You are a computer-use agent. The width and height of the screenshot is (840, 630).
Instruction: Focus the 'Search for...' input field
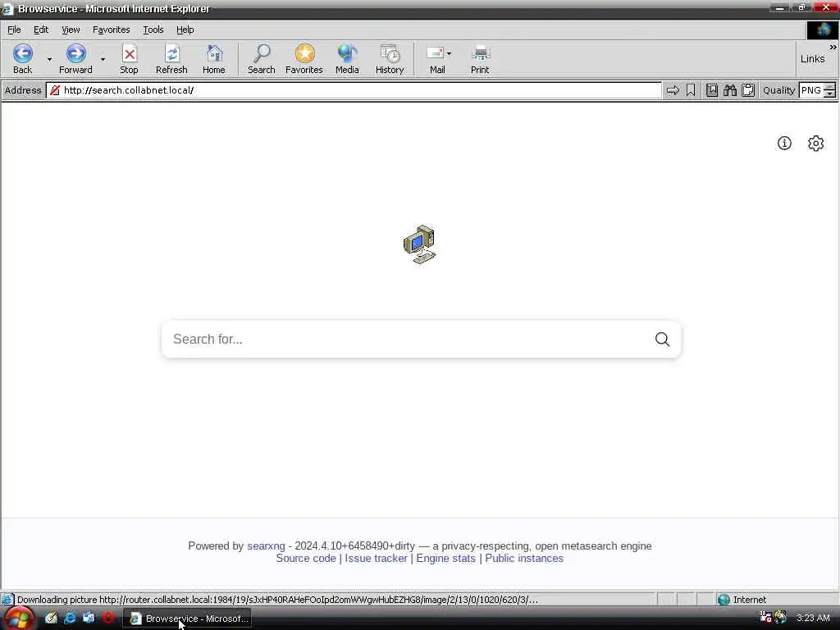[x=407, y=339]
